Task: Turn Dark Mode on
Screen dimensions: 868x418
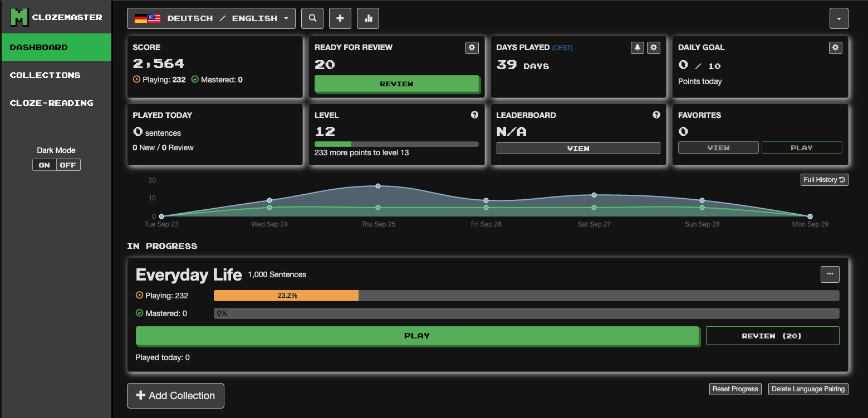Action: pos(45,165)
